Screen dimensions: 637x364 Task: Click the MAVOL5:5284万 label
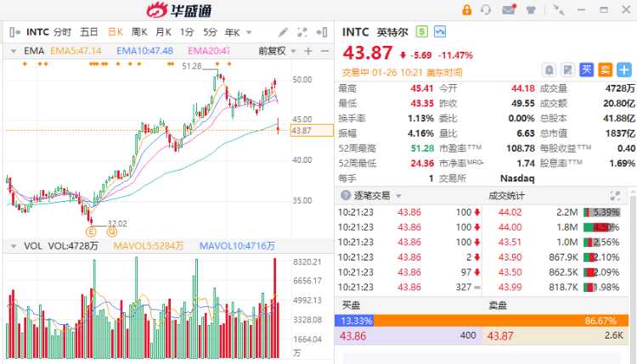point(149,246)
